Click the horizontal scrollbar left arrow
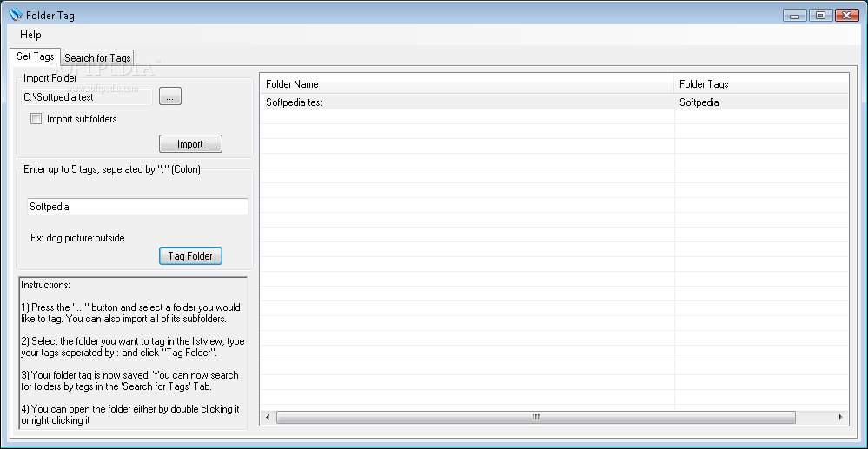Screen dimensions: 868x449 tap(268, 417)
